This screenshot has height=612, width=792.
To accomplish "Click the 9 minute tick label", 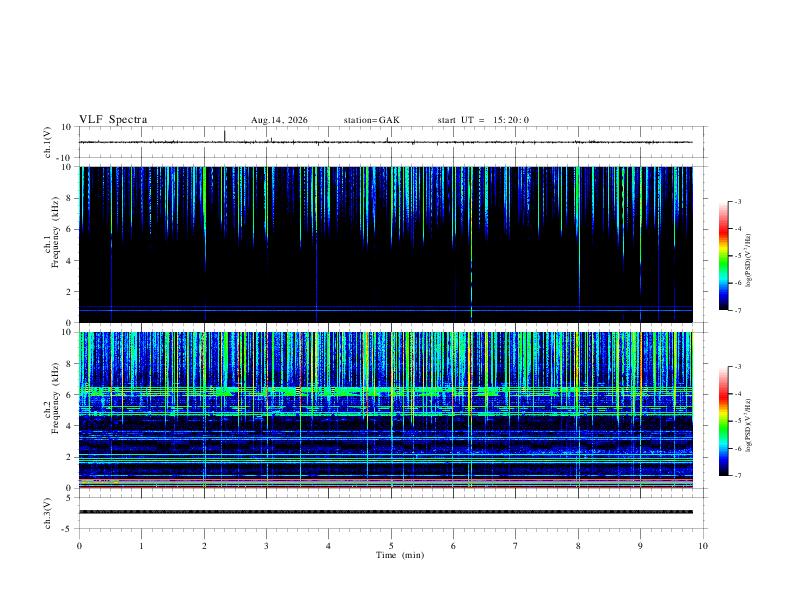I will (x=640, y=546).
